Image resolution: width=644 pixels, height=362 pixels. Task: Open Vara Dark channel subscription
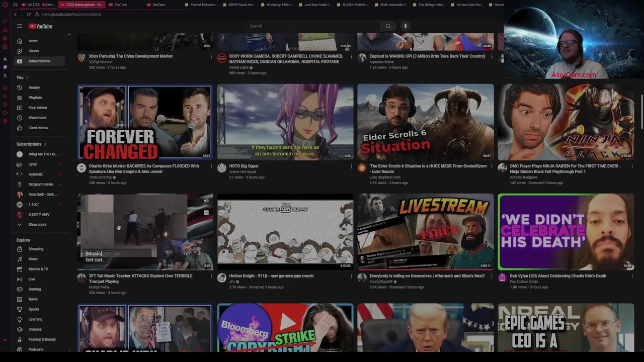(39, 195)
